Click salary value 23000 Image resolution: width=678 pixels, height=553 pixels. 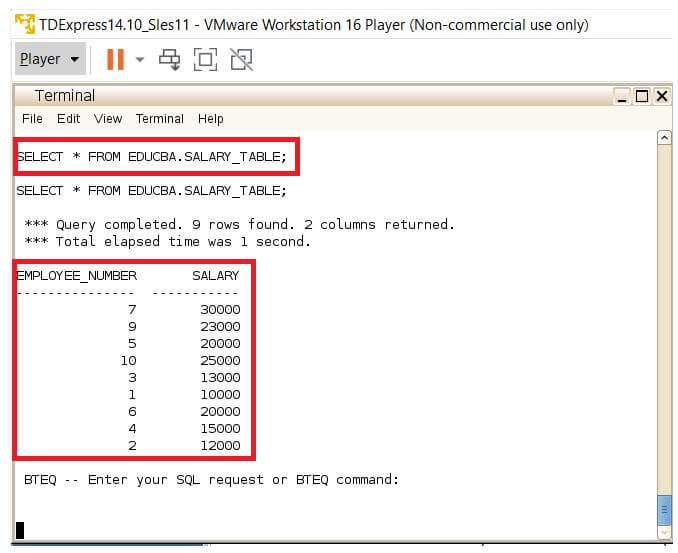point(220,326)
